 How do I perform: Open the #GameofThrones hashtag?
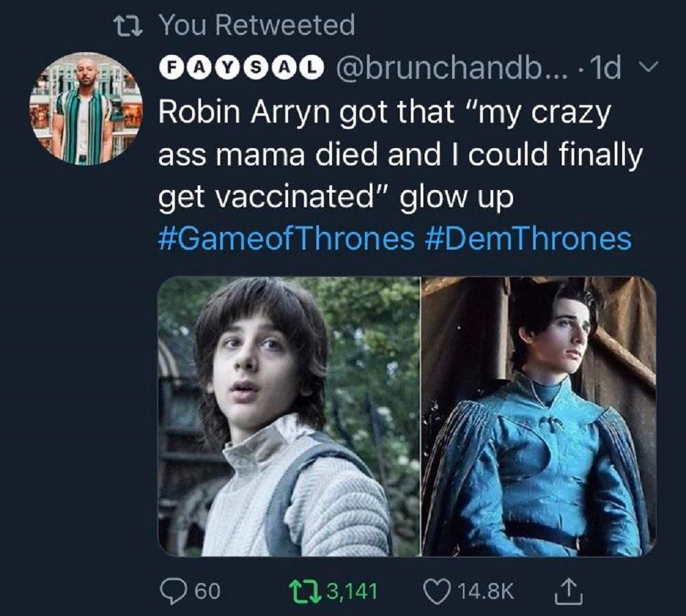[x=286, y=239]
